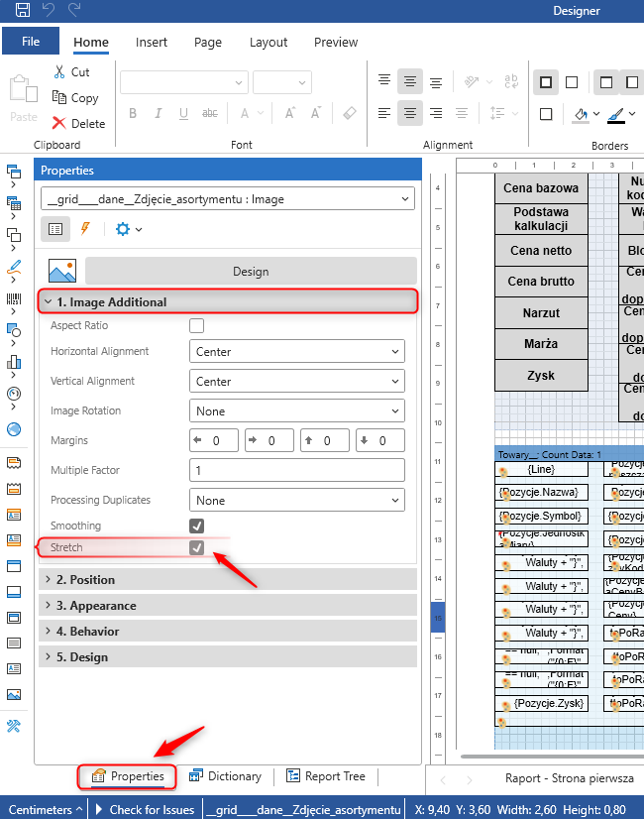Image resolution: width=644 pixels, height=819 pixels.
Task: Select the gauge component in the toolbox
Action: pos(14,394)
